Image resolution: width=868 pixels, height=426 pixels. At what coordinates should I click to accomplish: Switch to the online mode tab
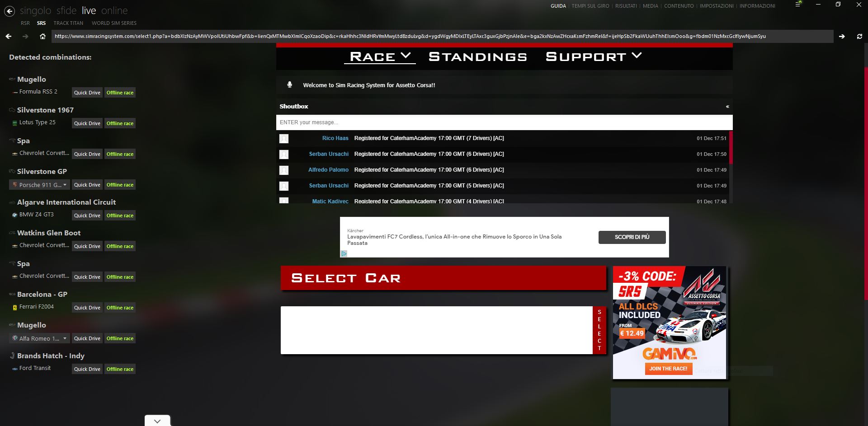click(114, 10)
